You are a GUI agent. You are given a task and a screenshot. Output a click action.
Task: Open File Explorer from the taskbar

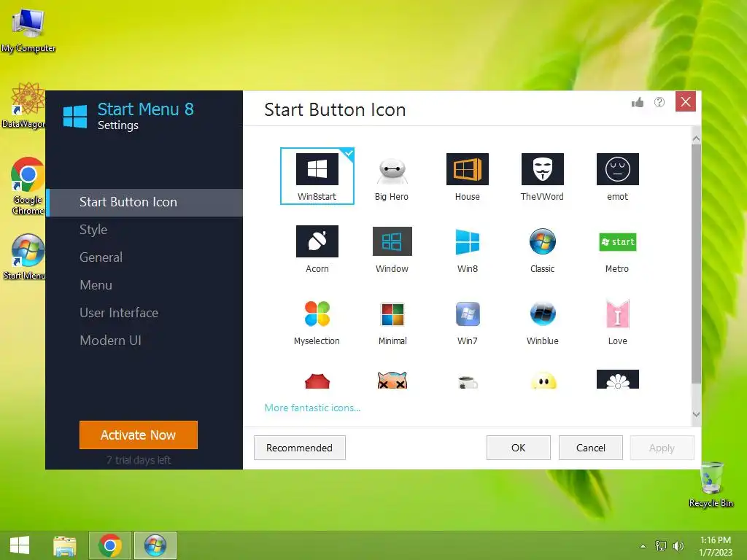65,545
